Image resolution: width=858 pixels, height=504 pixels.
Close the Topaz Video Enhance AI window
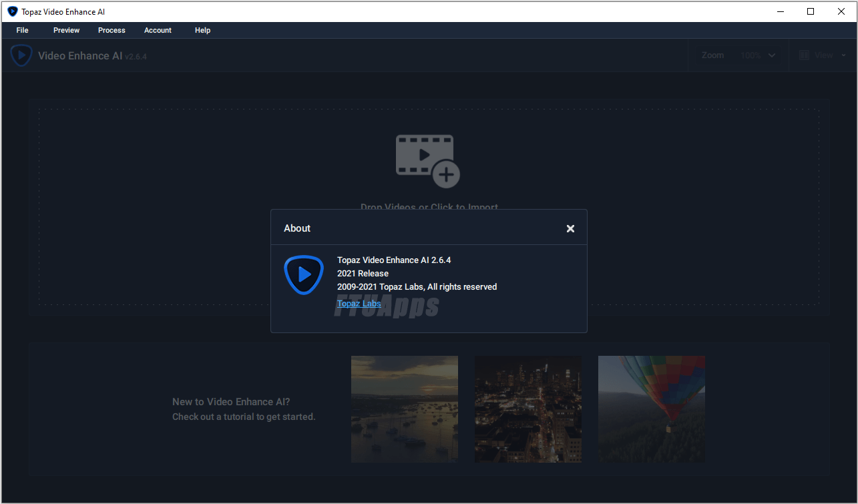(841, 11)
